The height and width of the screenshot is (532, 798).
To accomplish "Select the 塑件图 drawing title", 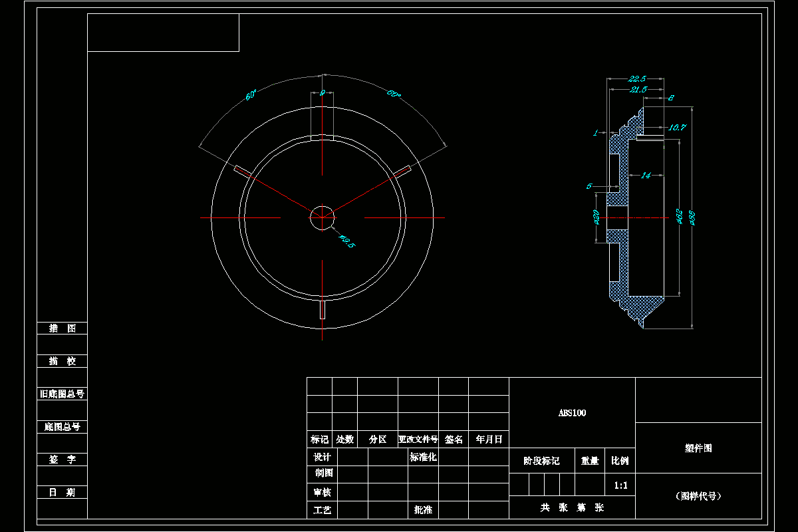I will point(698,448).
